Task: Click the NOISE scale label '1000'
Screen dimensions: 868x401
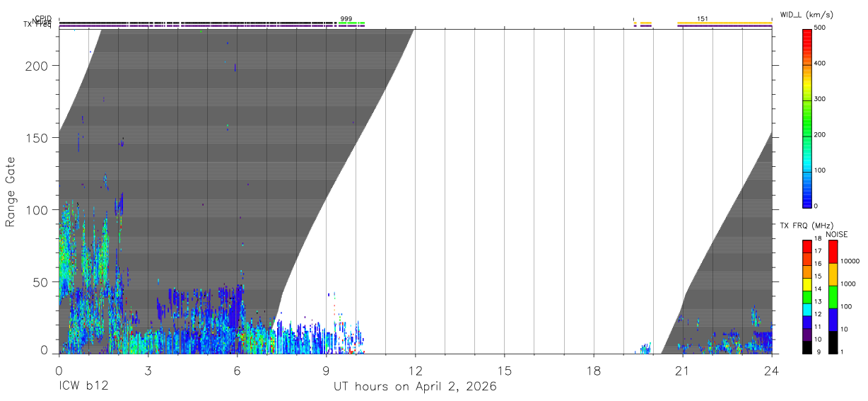Action: pos(848,284)
